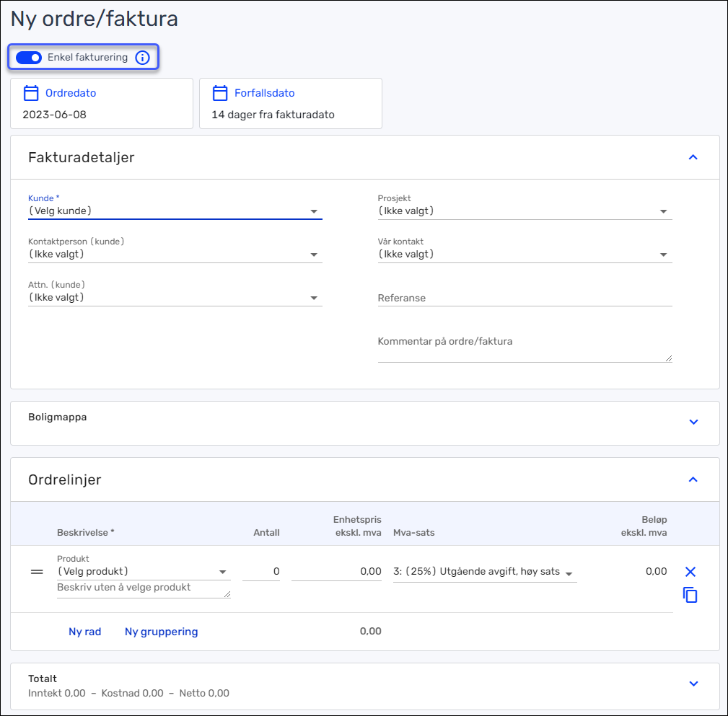
Task: Delete the order line with X icon
Action: [x=690, y=572]
